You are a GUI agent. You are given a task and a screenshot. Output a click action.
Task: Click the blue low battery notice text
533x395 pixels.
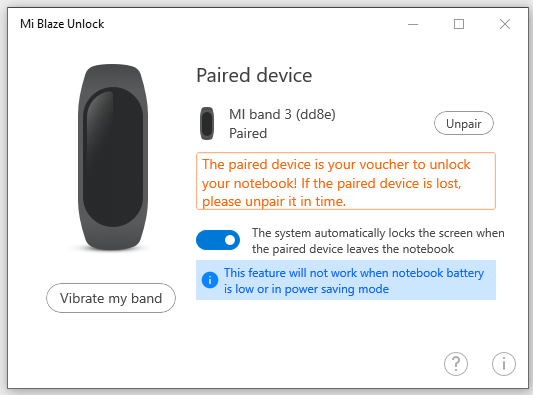click(354, 281)
